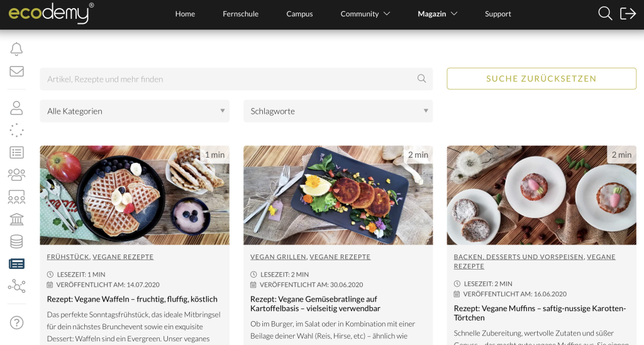The height and width of the screenshot is (345, 644).
Task: Click the logout icon in header
Action: [x=628, y=14]
